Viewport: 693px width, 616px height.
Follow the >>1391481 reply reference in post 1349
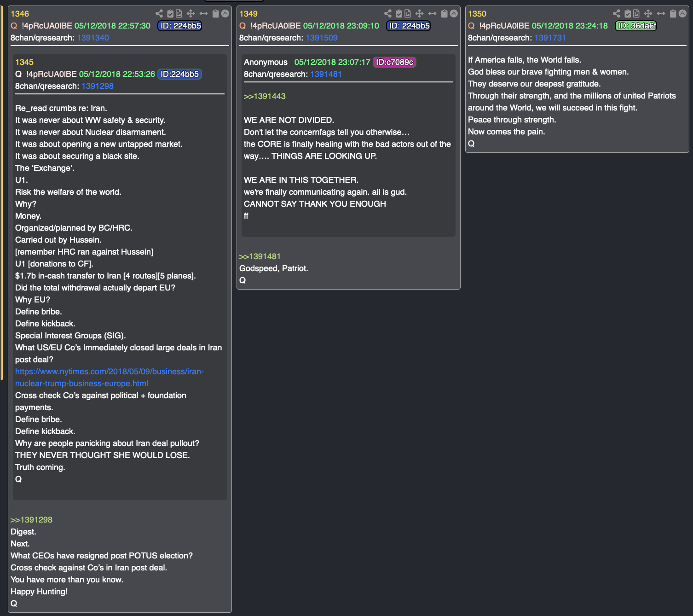tap(260, 256)
